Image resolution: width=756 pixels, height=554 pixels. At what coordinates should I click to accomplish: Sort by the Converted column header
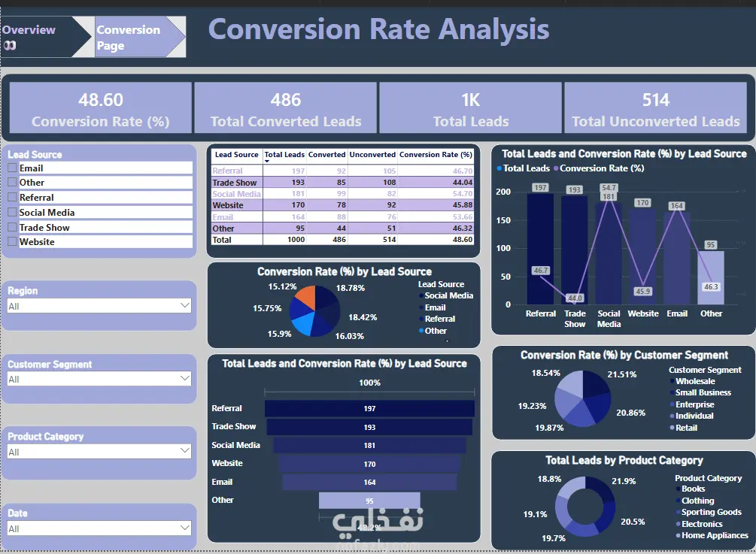pos(327,155)
